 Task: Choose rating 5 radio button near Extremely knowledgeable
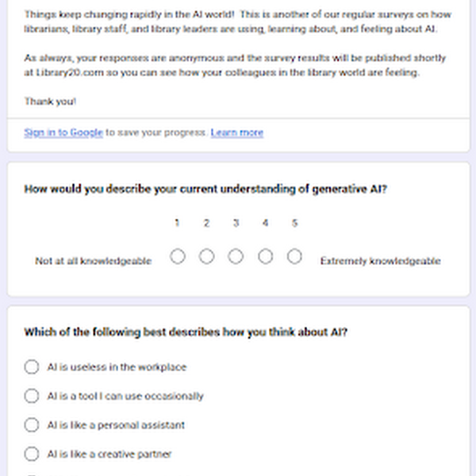294,256
